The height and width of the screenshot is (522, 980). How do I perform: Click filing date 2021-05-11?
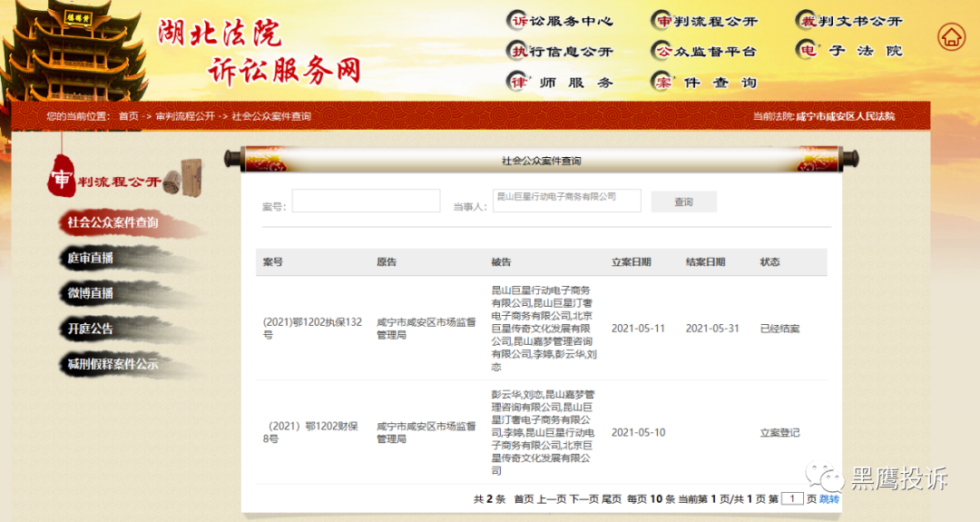pyautogui.click(x=638, y=329)
